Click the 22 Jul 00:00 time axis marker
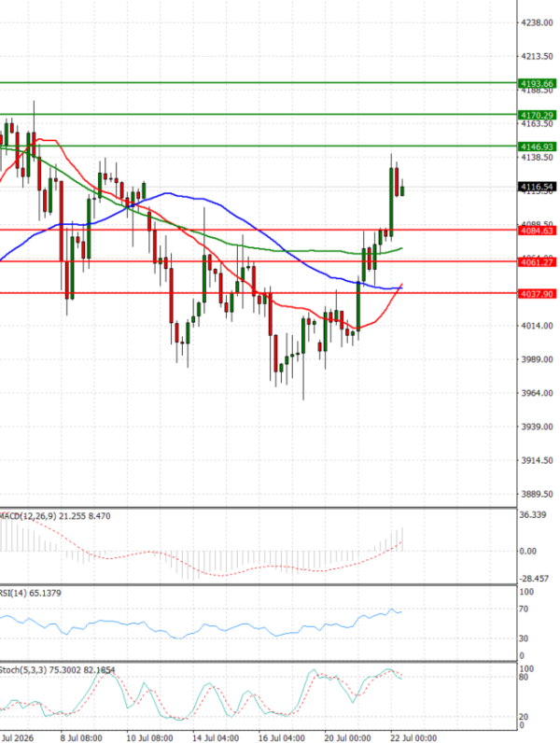Screen dimensions: 560x743 tap(413, 738)
